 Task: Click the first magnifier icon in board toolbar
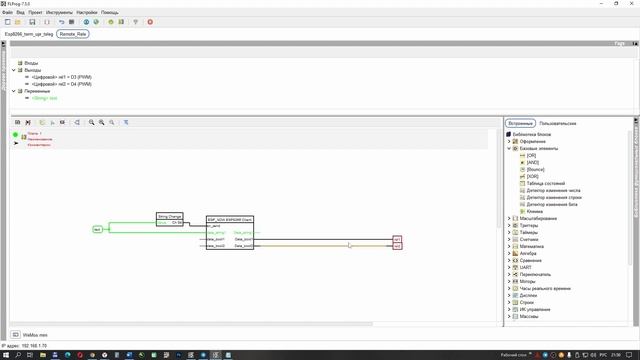[x=91, y=122]
